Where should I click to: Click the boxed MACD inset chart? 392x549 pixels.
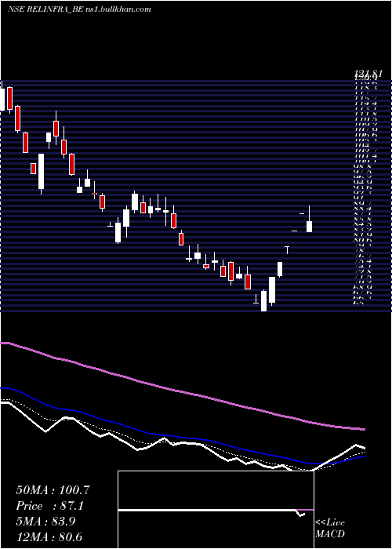pos(216,510)
